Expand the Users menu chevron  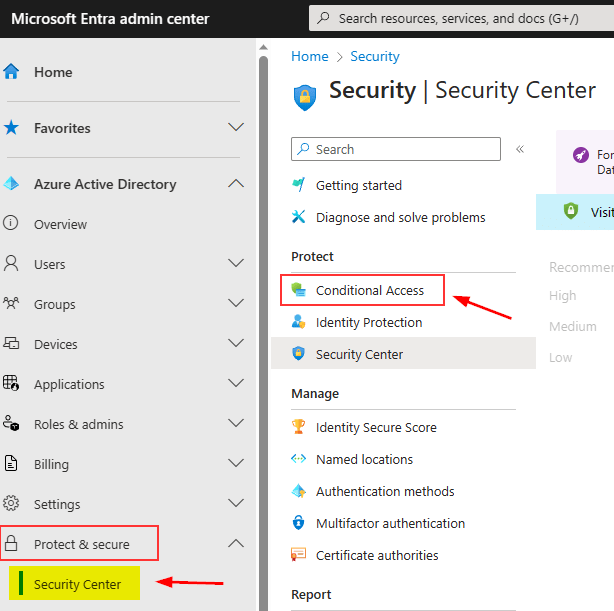[236, 264]
